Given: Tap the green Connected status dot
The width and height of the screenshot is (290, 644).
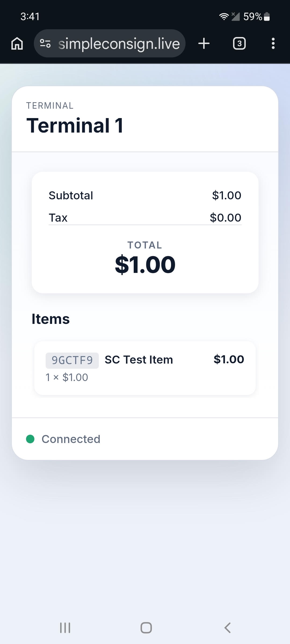Looking at the screenshot, I should 30,439.
